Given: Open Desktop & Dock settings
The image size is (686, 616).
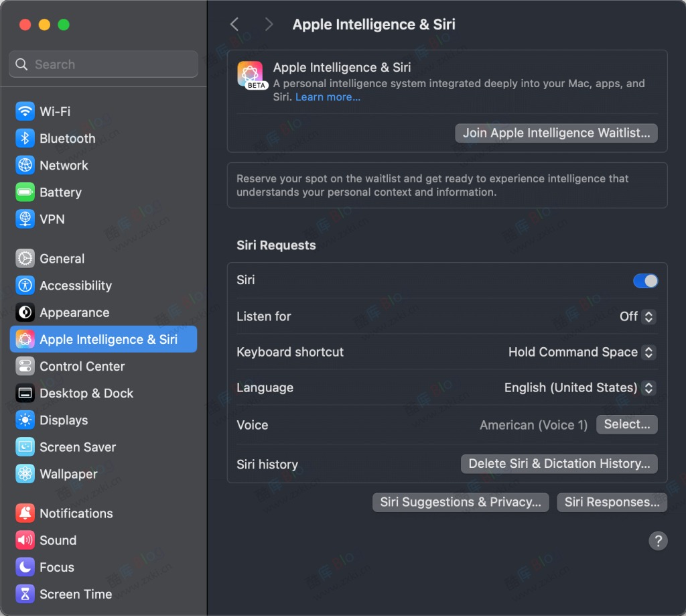Looking at the screenshot, I should (x=86, y=393).
